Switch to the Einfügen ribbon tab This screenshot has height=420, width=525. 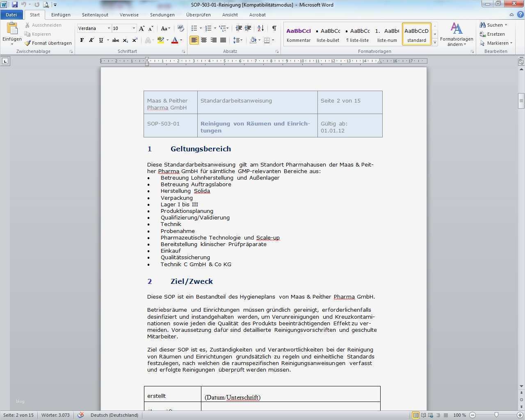[x=61, y=15]
